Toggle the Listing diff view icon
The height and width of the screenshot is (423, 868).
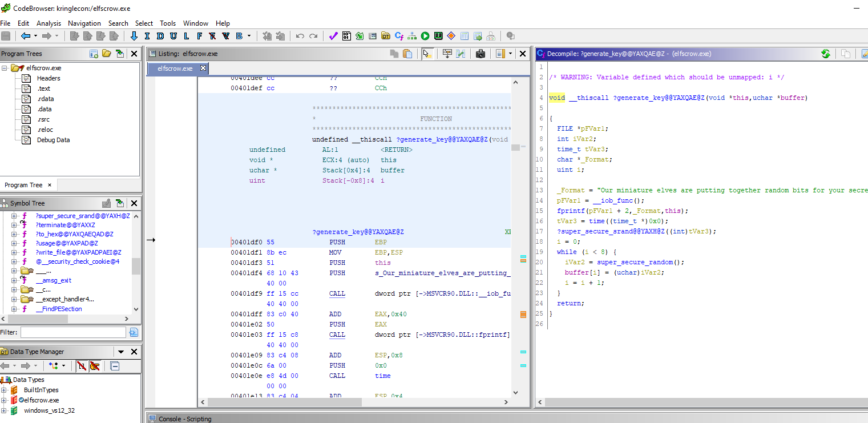tap(461, 54)
